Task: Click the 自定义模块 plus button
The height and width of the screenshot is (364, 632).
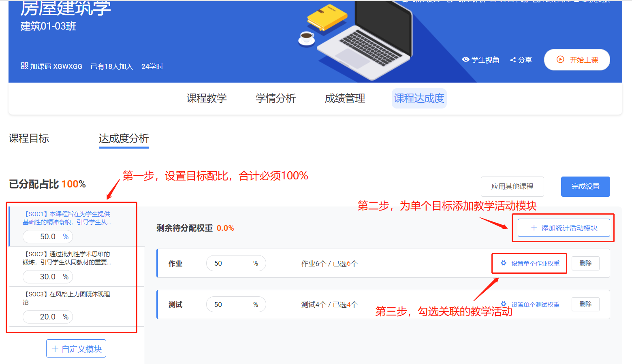Action: (x=76, y=349)
